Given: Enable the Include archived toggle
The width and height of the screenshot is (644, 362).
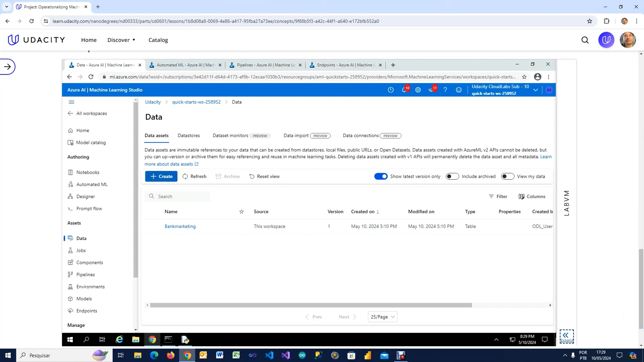Looking at the screenshot, I should click(x=452, y=176).
